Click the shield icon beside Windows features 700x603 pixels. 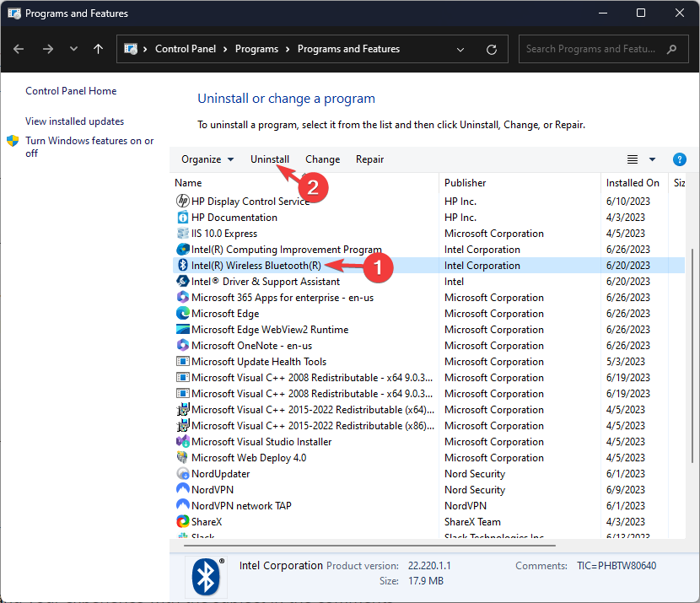pyautogui.click(x=13, y=141)
